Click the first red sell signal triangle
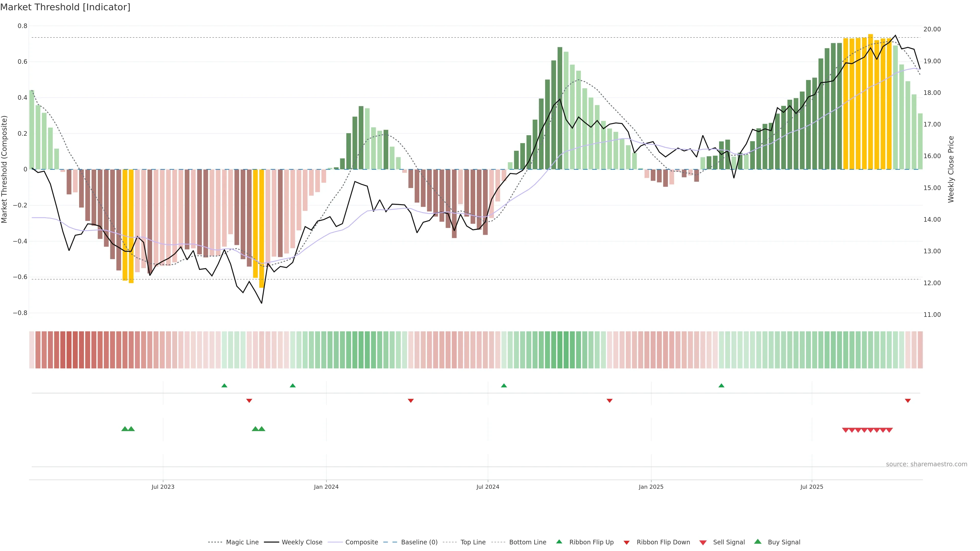 (x=845, y=430)
